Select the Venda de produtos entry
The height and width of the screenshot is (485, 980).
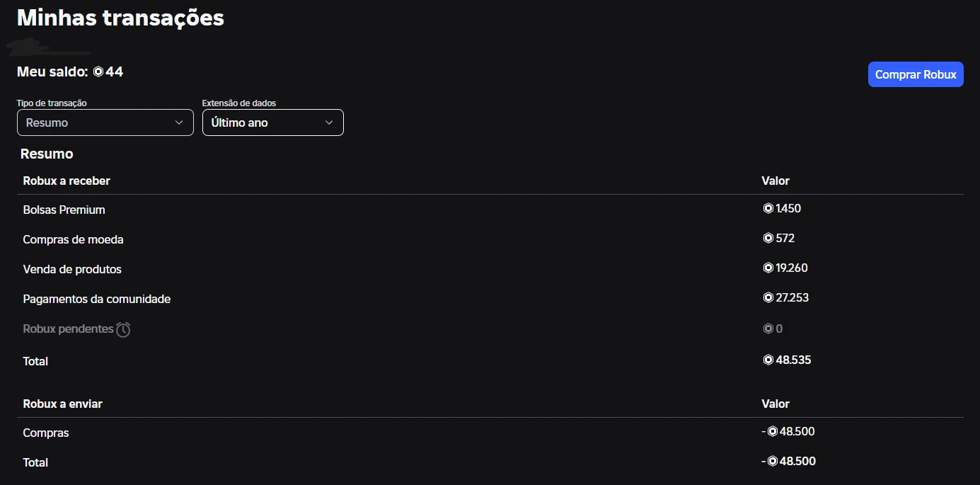(72, 269)
